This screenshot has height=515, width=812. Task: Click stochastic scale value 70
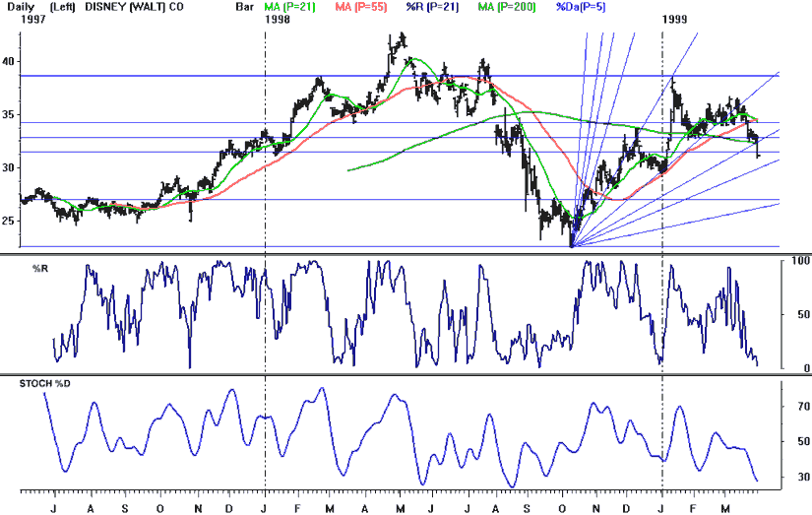pos(804,407)
